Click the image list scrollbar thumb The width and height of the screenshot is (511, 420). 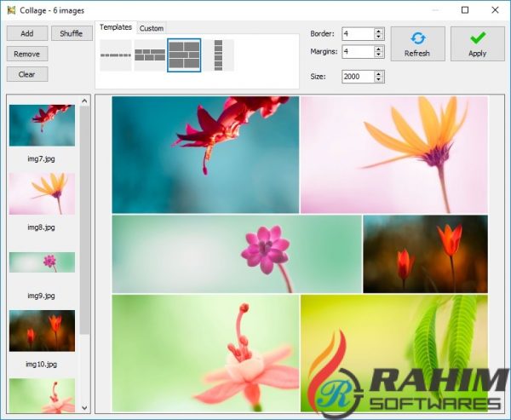[x=84, y=220]
